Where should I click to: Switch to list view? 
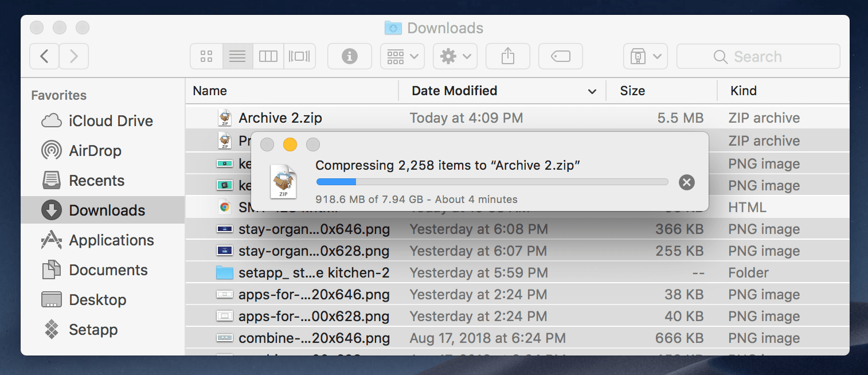[237, 56]
